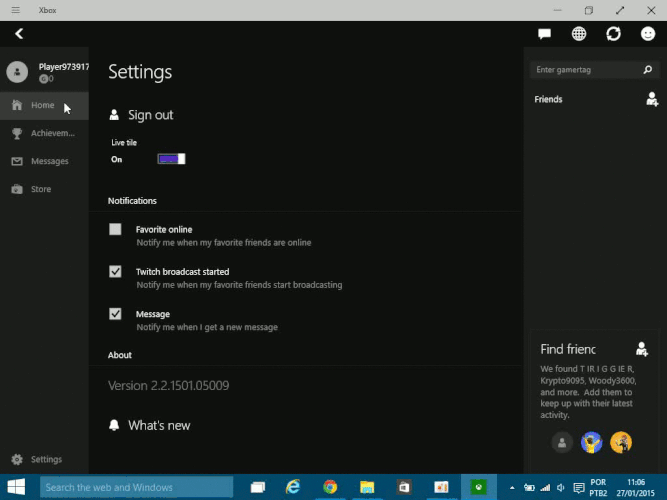
Task: Click the Enter gamertag search field
Action: [594, 69]
